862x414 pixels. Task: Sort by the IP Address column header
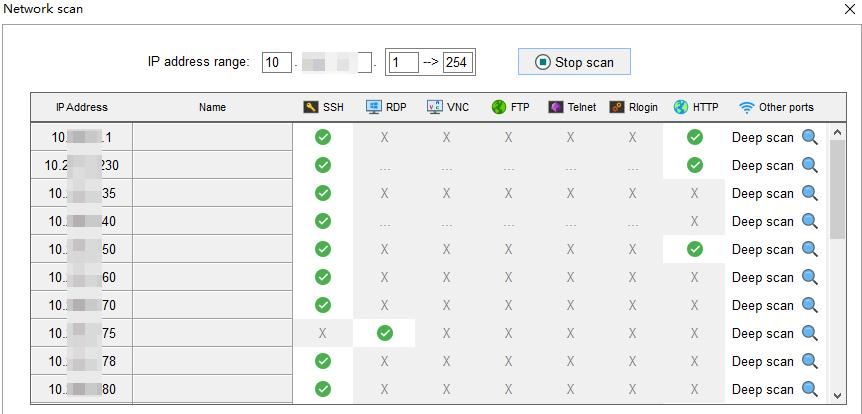coord(81,107)
